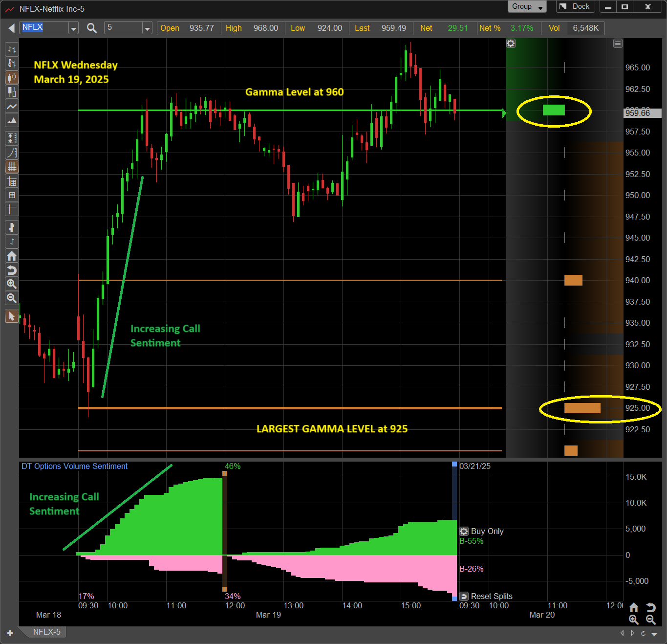
Task: Switch chart to line style
Action: tap(12, 106)
